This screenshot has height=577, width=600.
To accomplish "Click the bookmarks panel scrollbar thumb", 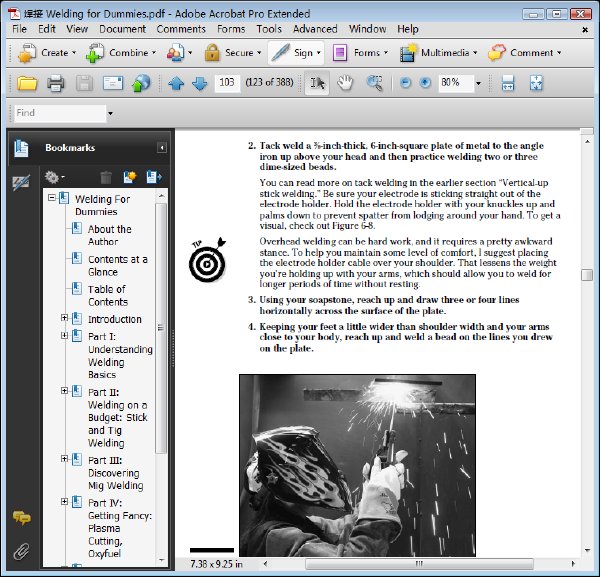I will 161,328.
